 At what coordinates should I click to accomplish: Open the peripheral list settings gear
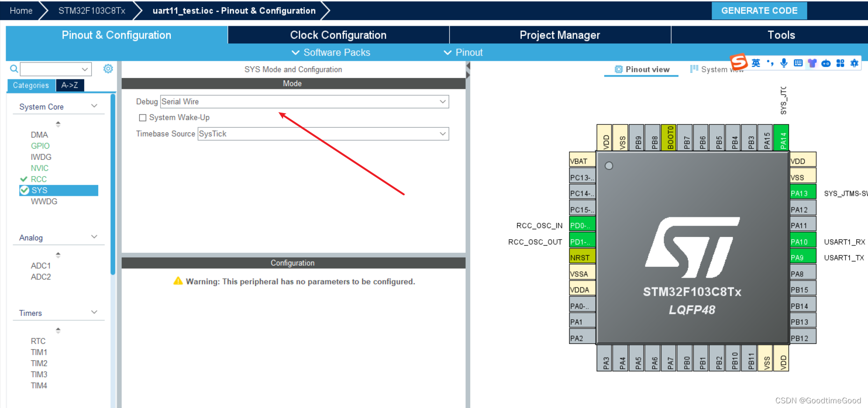108,69
